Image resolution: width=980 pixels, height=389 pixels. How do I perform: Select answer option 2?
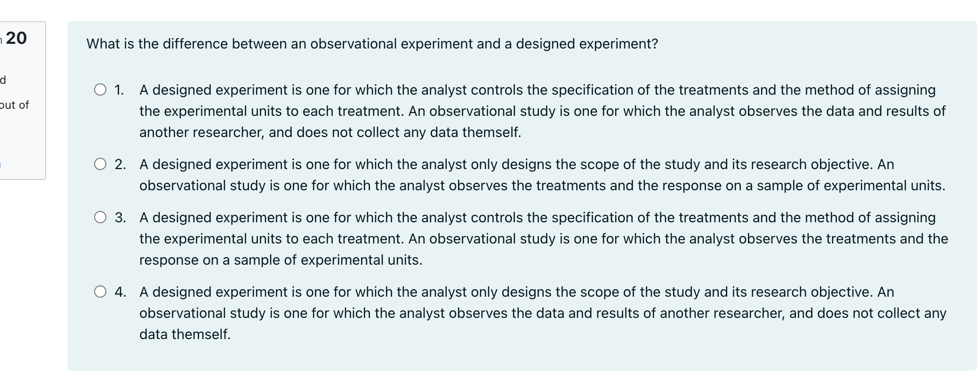(x=101, y=164)
